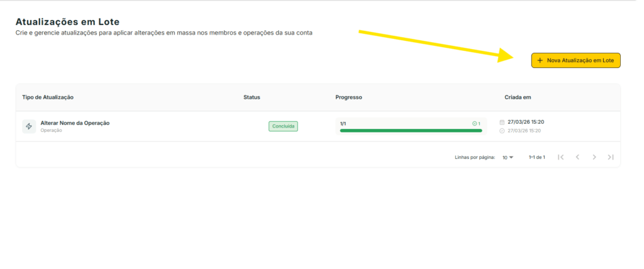Image resolution: width=644 pixels, height=269 pixels.
Task: Click the completed check icon beside second date
Action: (502, 131)
